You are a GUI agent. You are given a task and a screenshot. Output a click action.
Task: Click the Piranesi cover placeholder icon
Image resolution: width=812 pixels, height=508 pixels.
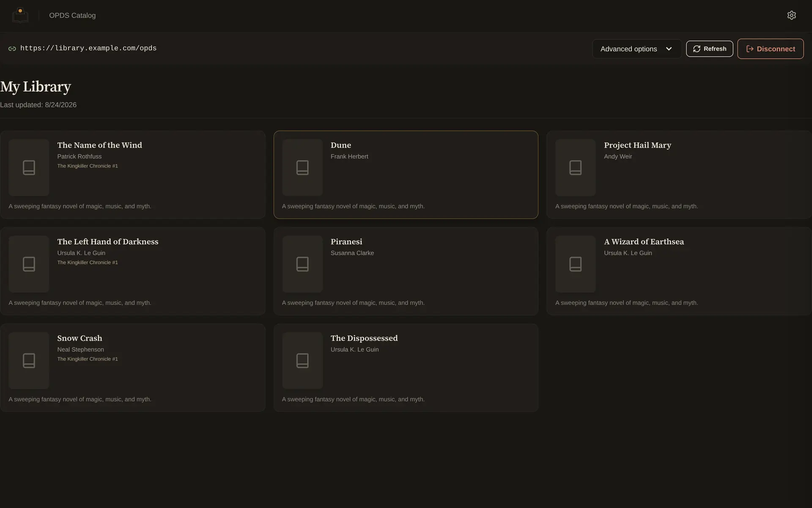(302, 264)
